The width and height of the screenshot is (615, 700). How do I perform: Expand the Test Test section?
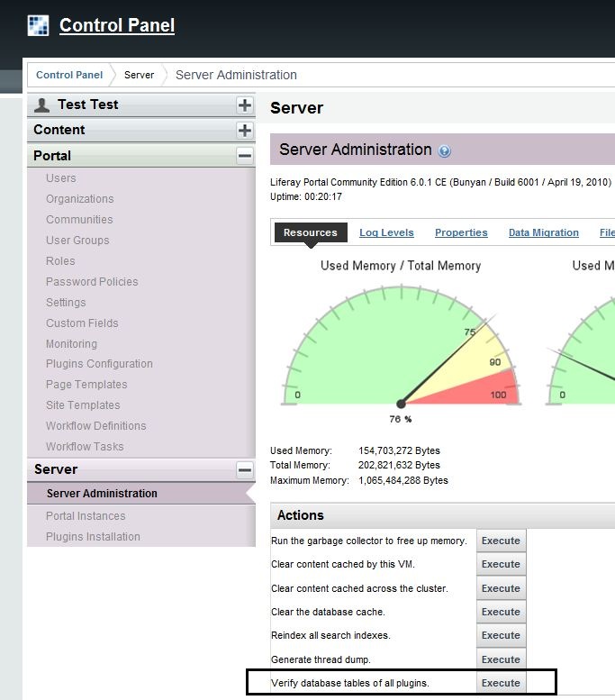pos(245,105)
